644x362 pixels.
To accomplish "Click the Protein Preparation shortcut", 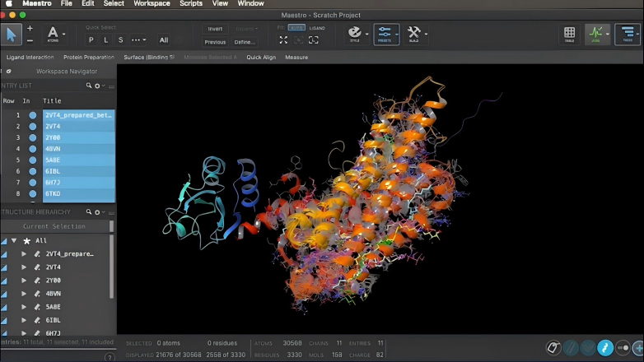I will click(x=88, y=58).
